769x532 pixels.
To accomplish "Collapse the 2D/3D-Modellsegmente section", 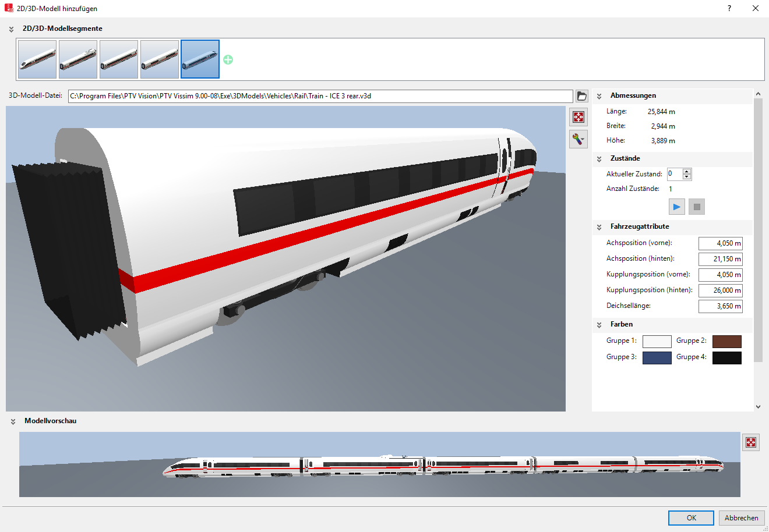I will click(11, 29).
